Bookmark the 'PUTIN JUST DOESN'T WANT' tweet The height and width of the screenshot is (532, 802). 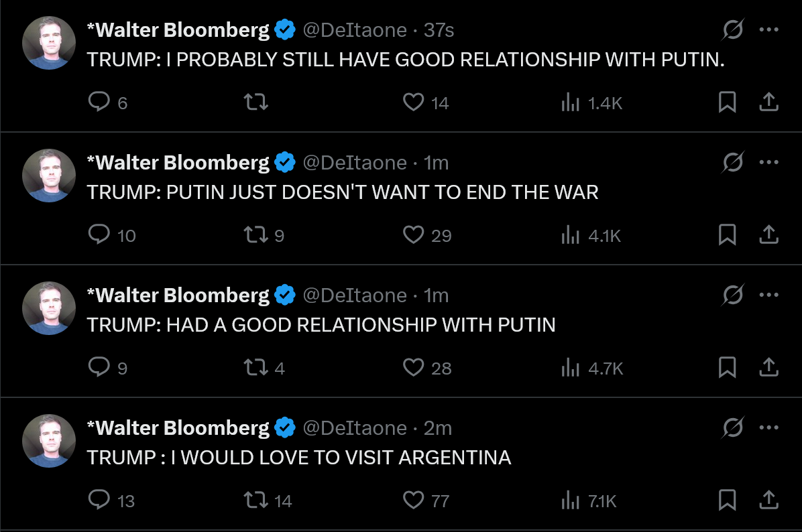click(x=727, y=235)
